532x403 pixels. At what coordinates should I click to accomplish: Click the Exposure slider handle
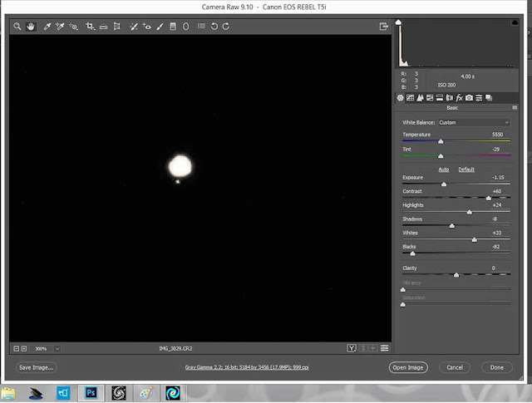[x=444, y=184]
